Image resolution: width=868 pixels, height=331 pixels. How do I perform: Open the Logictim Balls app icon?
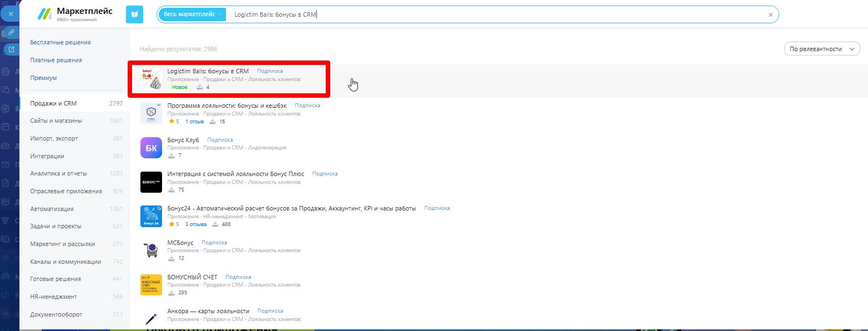(x=151, y=79)
